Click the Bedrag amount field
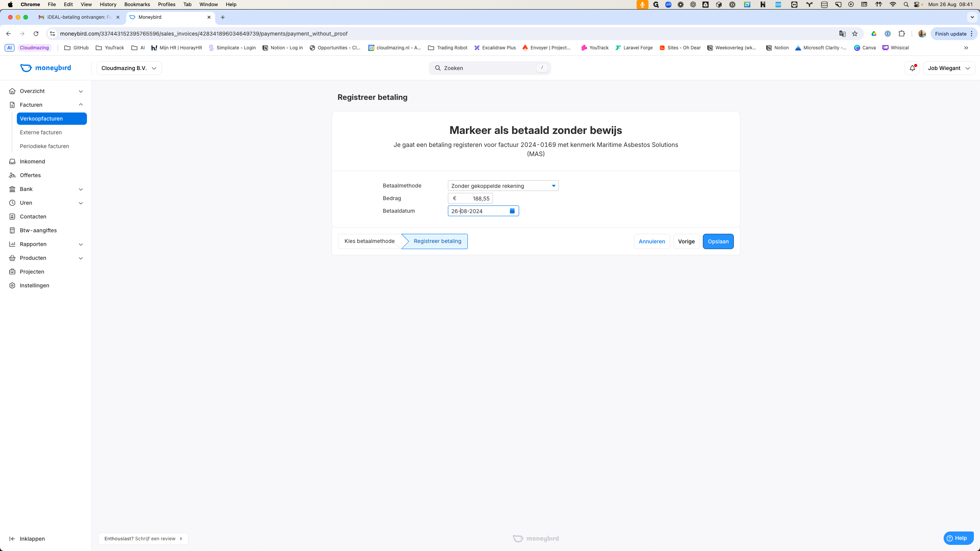980x551 pixels. pyautogui.click(x=470, y=198)
